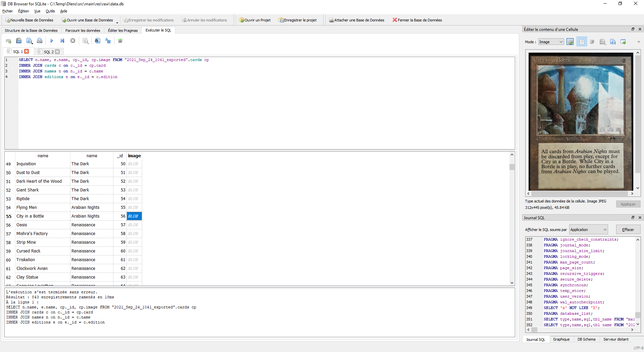The height and width of the screenshot is (352, 644).
Task: Expand hidden cell editor toolbar items
Action: (x=639, y=42)
